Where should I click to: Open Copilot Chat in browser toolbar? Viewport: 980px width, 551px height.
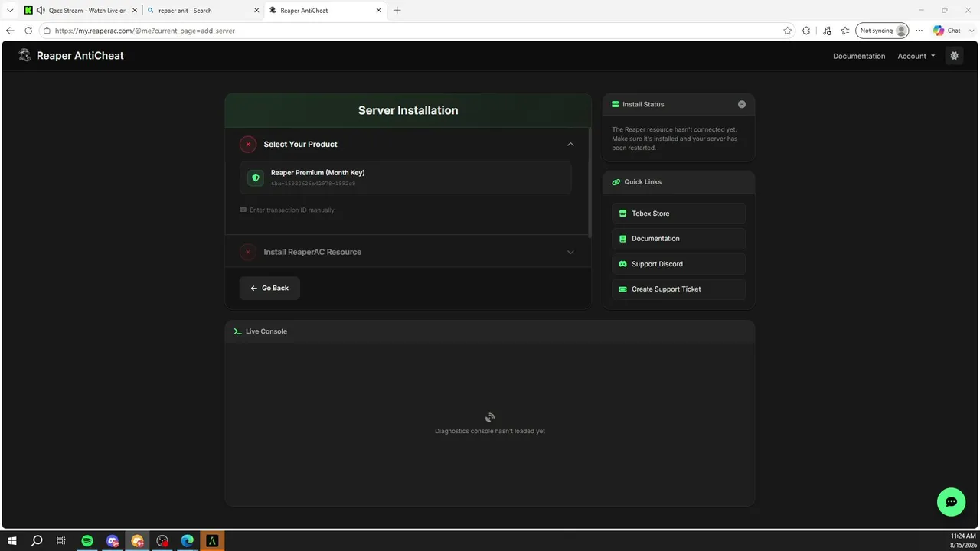[947, 31]
